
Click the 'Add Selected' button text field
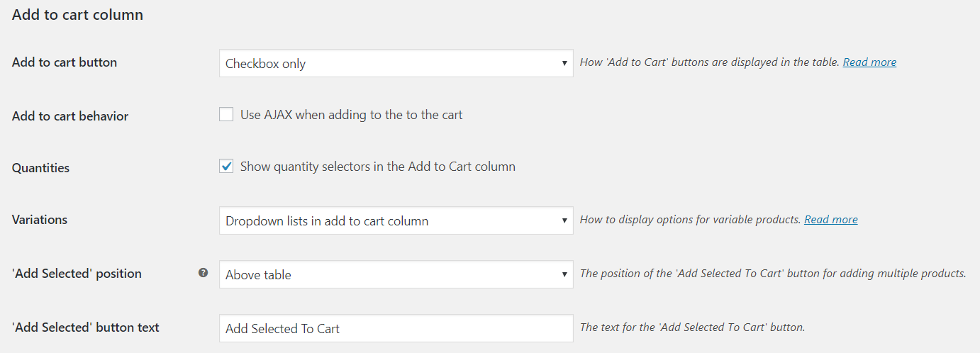(396, 328)
